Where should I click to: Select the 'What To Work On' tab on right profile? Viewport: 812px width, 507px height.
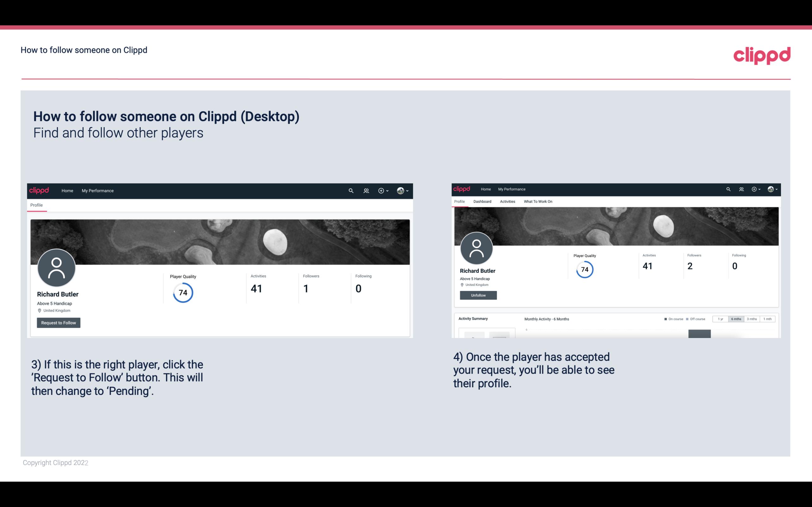coord(538,202)
